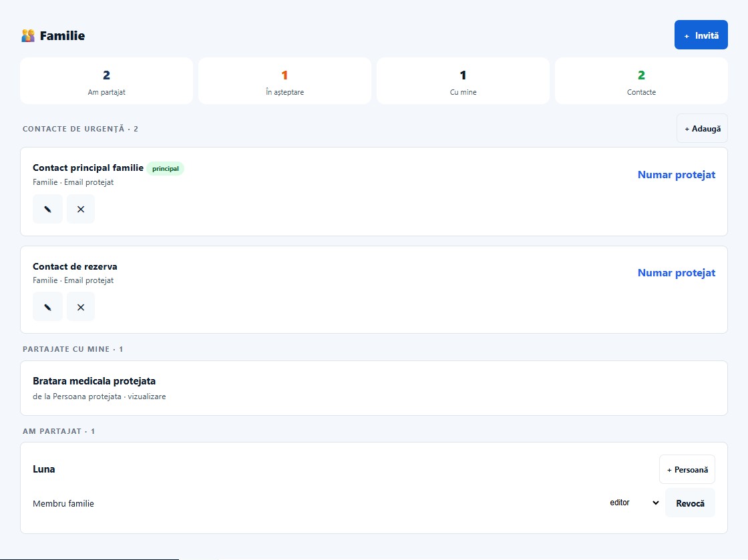This screenshot has width=748, height=560.
Task: Remove Contact principal familie with the X icon
Action: pyautogui.click(x=81, y=209)
